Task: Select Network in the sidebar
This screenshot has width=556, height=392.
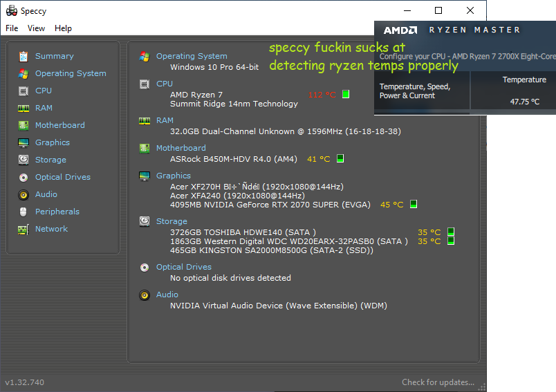Action: tap(51, 229)
